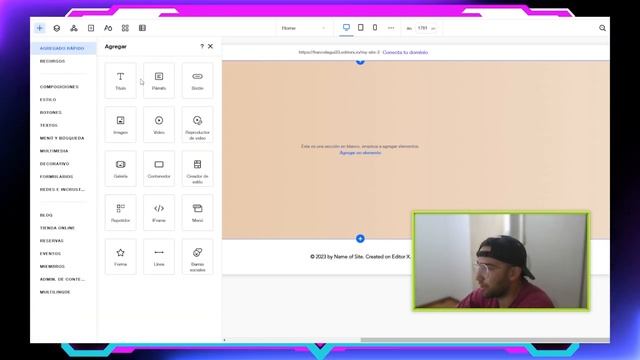Open the Content Manager table icon
640x360 pixels.
[142, 28]
